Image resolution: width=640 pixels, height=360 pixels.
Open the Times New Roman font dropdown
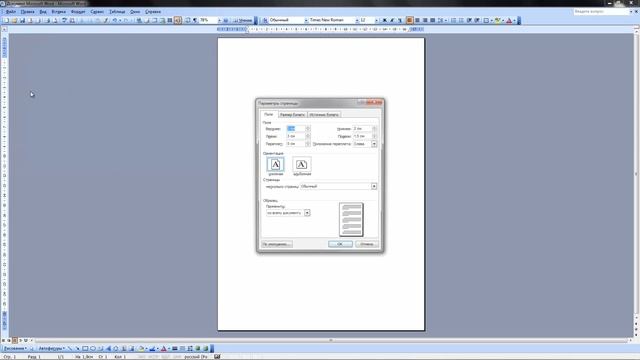click(357, 20)
